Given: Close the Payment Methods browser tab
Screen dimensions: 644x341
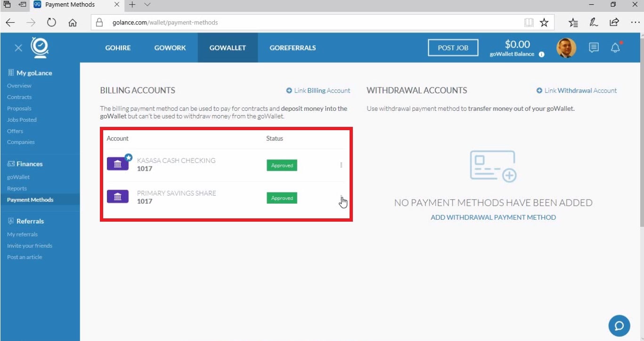Looking at the screenshot, I should [x=117, y=5].
